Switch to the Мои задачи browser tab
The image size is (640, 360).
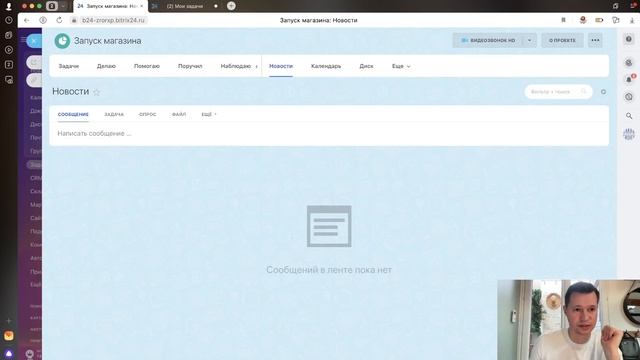click(185, 6)
